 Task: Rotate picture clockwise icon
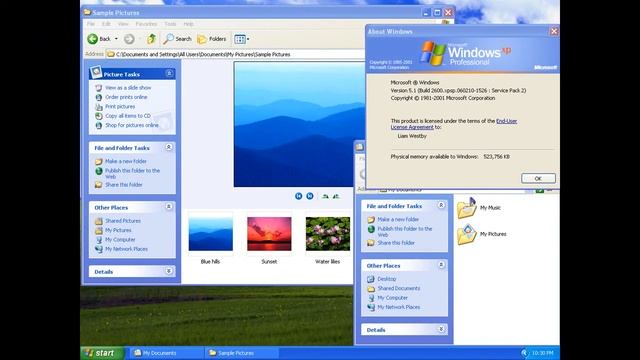tap(325, 196)
